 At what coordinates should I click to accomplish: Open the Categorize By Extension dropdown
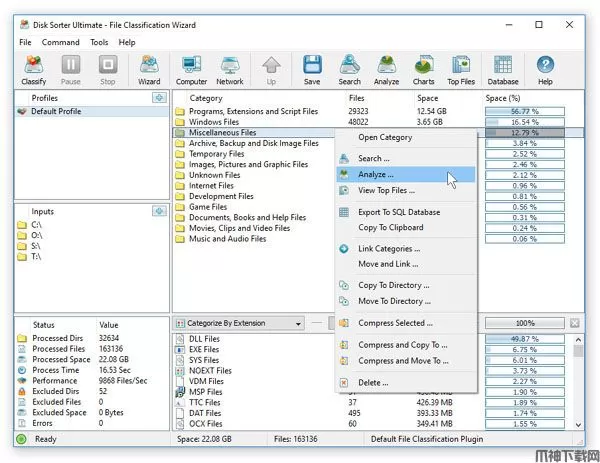(238, 324)
